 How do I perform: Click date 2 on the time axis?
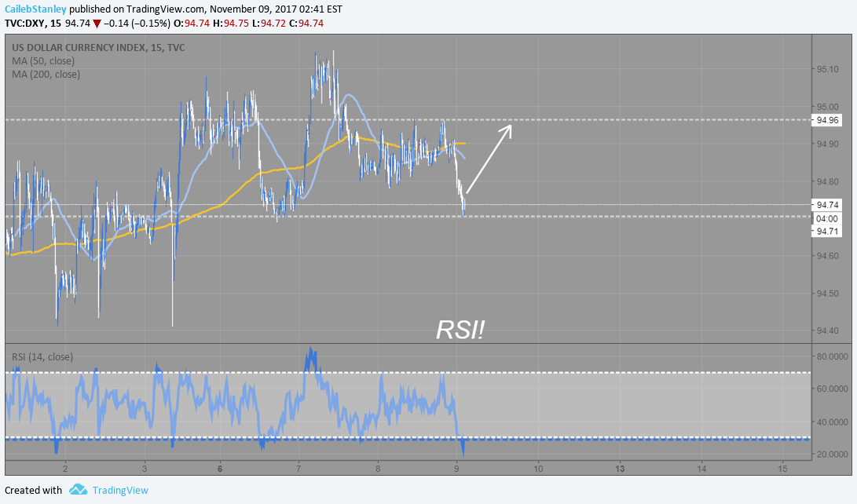65,469
